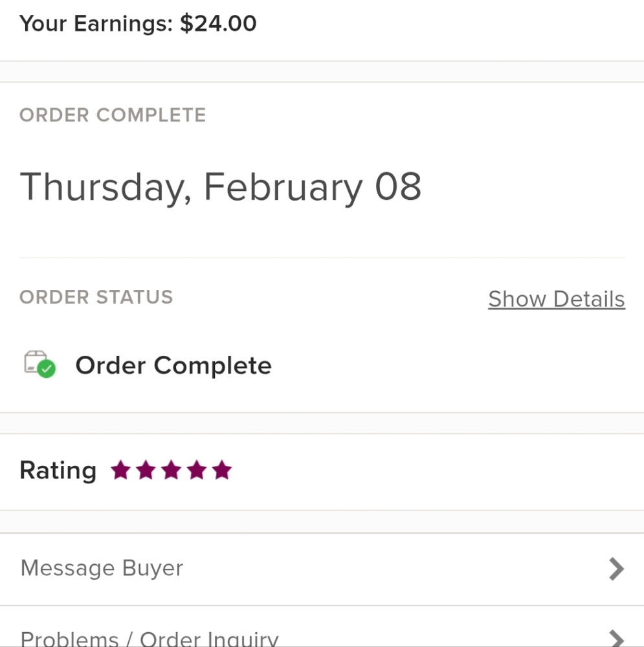Click the ORDER STATUS section header

[96, 297]
